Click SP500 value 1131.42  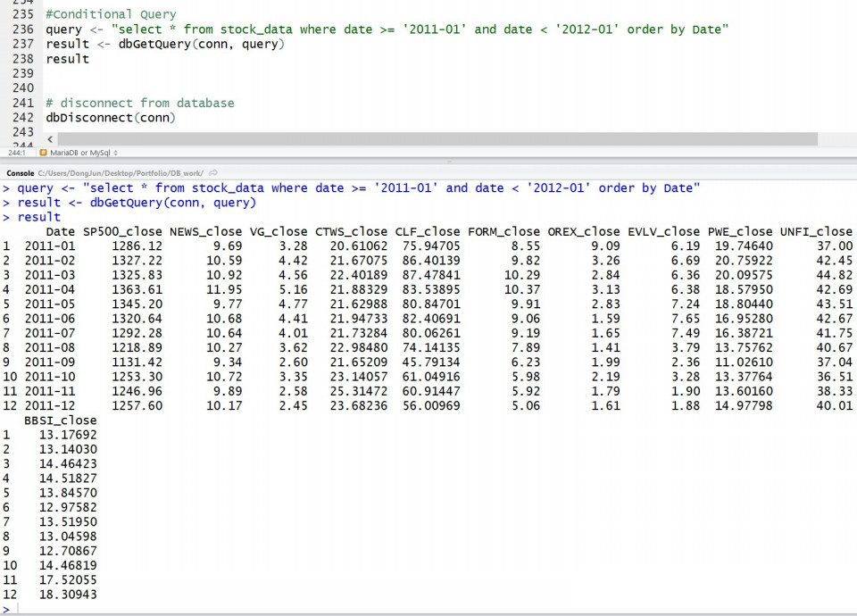tap(137, 362)
